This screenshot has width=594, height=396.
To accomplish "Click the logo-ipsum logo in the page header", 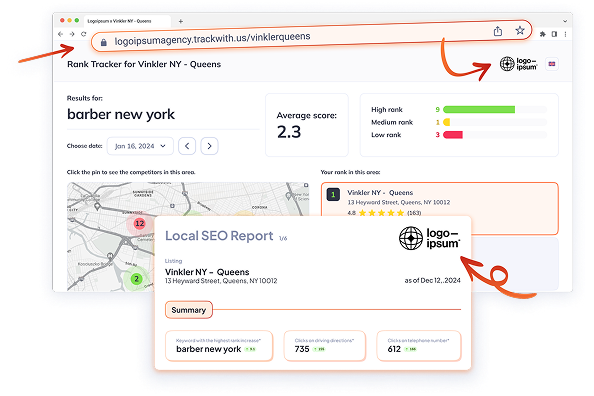I will [518, 64].
